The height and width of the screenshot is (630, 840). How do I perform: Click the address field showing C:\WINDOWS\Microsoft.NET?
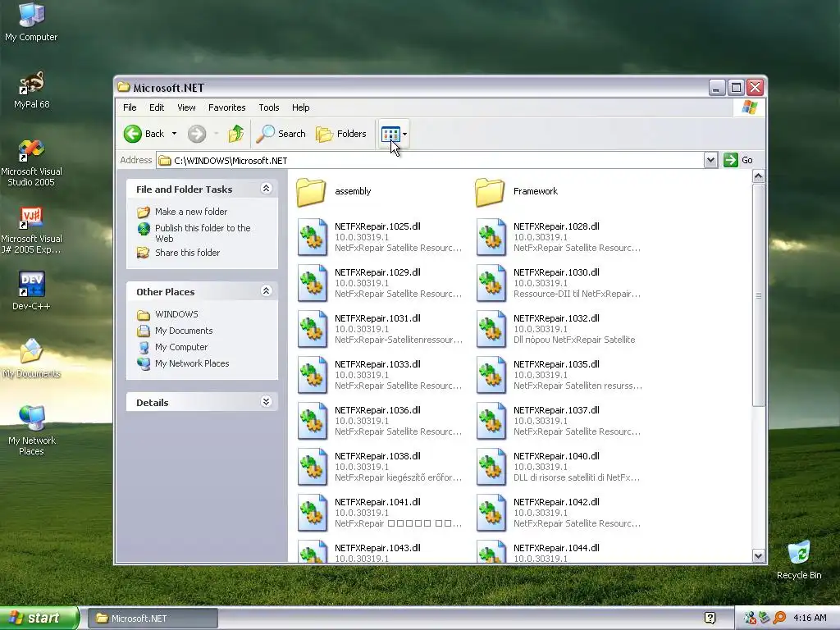(x=431, y=160)
